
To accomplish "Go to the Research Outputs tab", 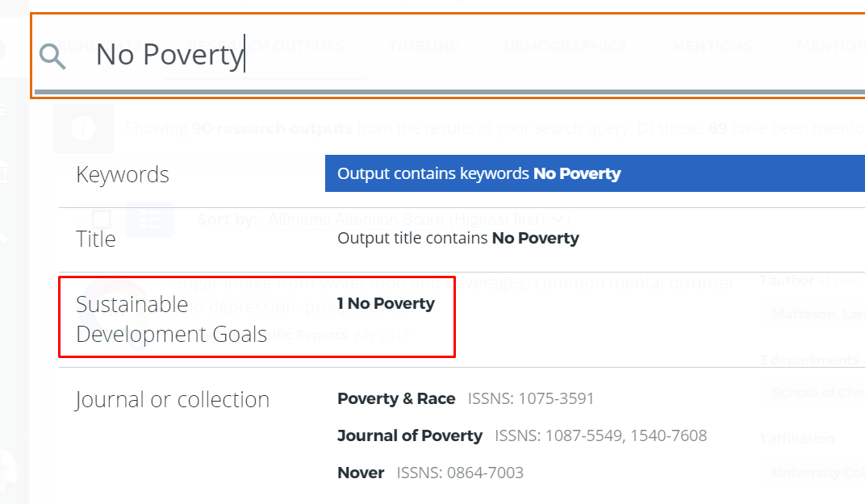I will [265, 46].
